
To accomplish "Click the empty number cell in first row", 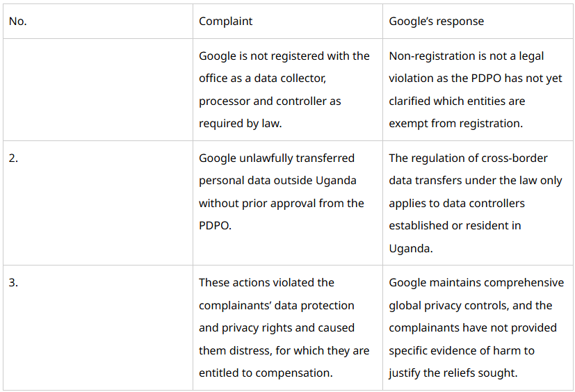I will tap(97, 90).
